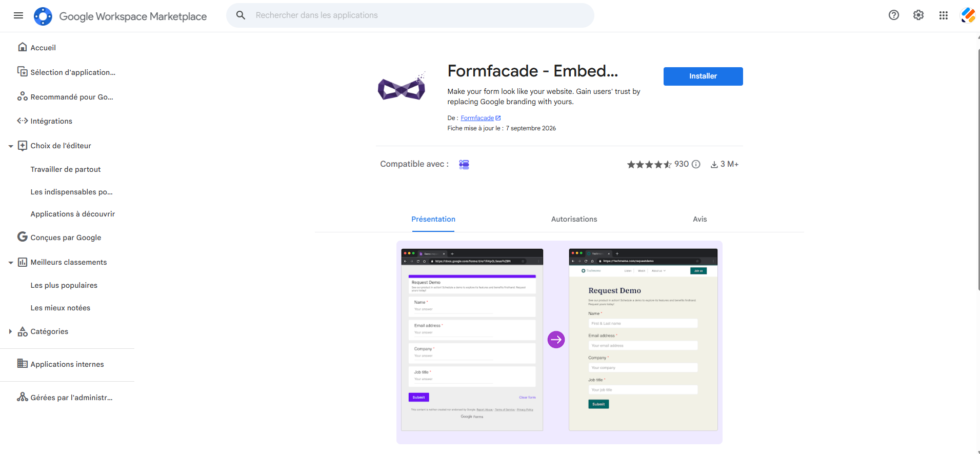
Task: Click the Recommandé pour Google icon
Action: 23,96
